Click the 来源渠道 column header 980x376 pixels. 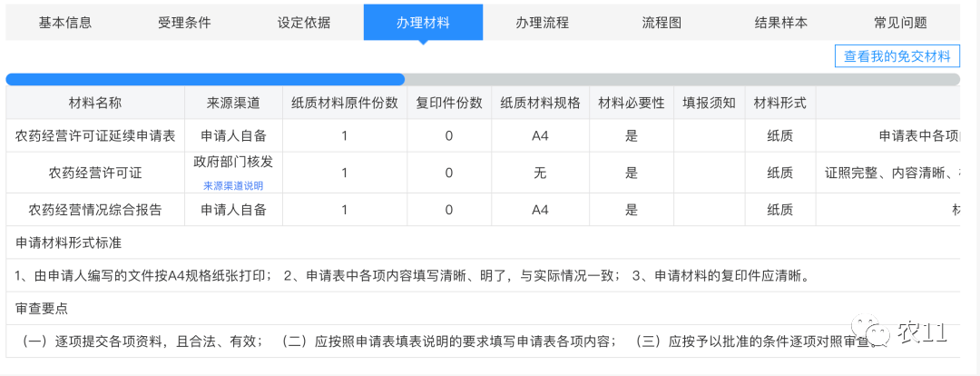[x=233, y=103]
